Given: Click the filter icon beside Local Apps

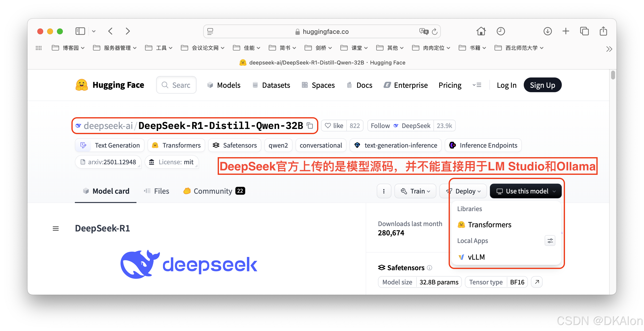Looking at the screenshot, I should (550, 241).
